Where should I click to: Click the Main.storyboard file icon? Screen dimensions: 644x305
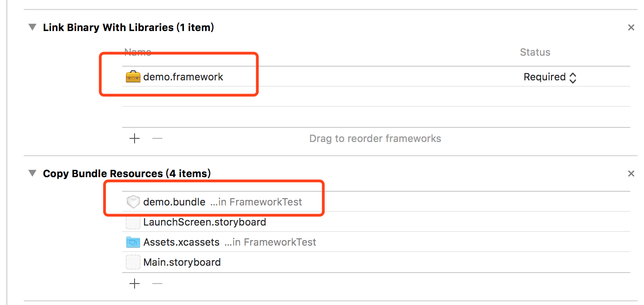tap(133, 262)
